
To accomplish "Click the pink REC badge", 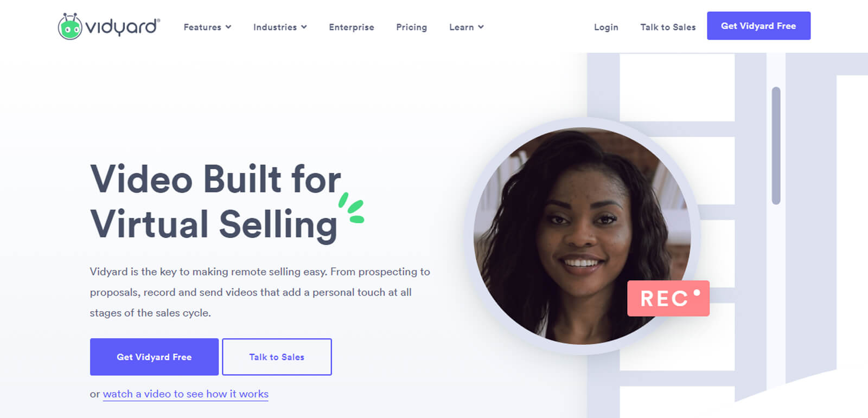I will click(x=668, y=298).
